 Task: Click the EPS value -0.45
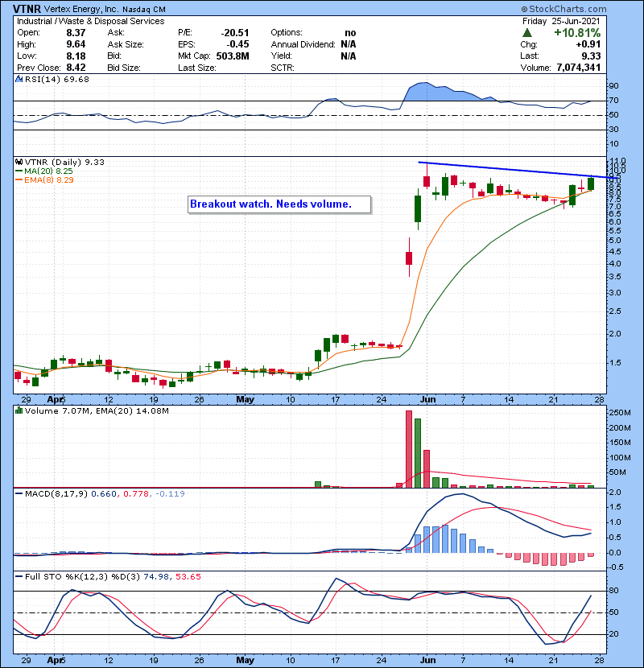click(x=237, y=44)
